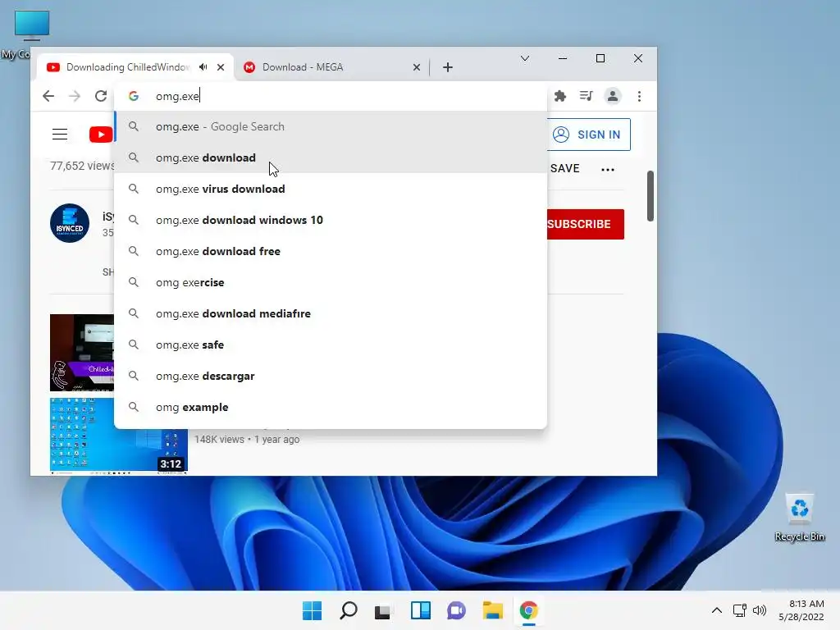Select suggestion omg.exe descargar

click(331, 376)
